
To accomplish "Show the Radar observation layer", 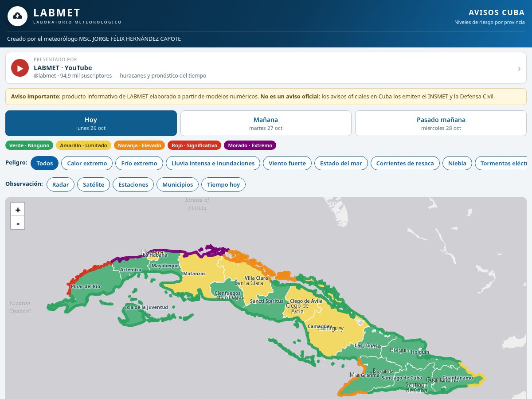I will point(60,184).
